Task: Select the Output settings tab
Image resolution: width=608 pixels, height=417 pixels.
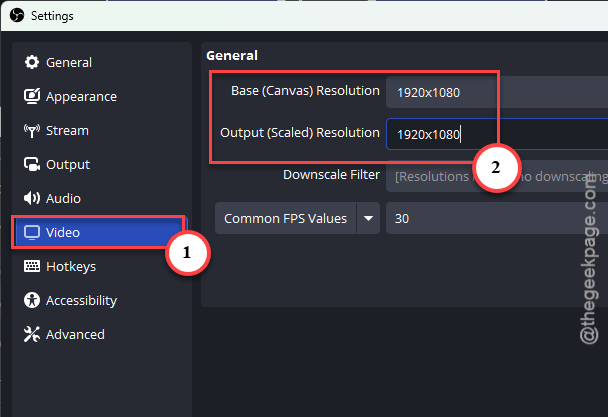Action: (102, 164)
